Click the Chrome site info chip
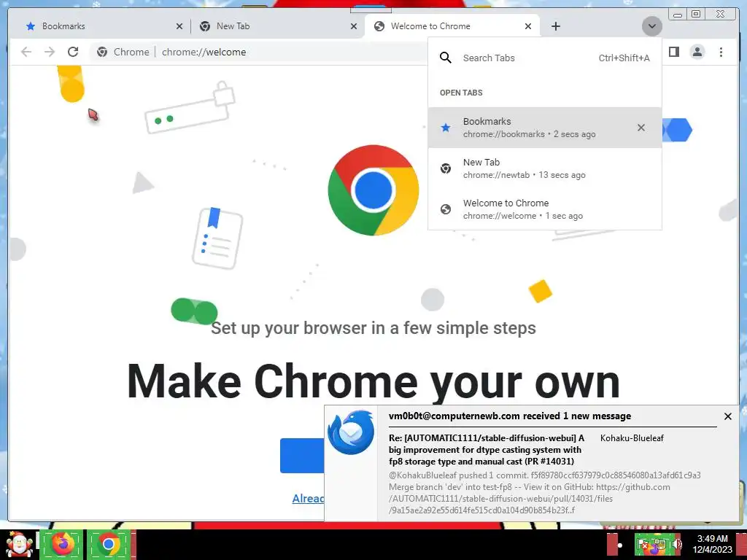Image resolution: width=747 pixels, height=560 pixels. [x=123, y=52]
